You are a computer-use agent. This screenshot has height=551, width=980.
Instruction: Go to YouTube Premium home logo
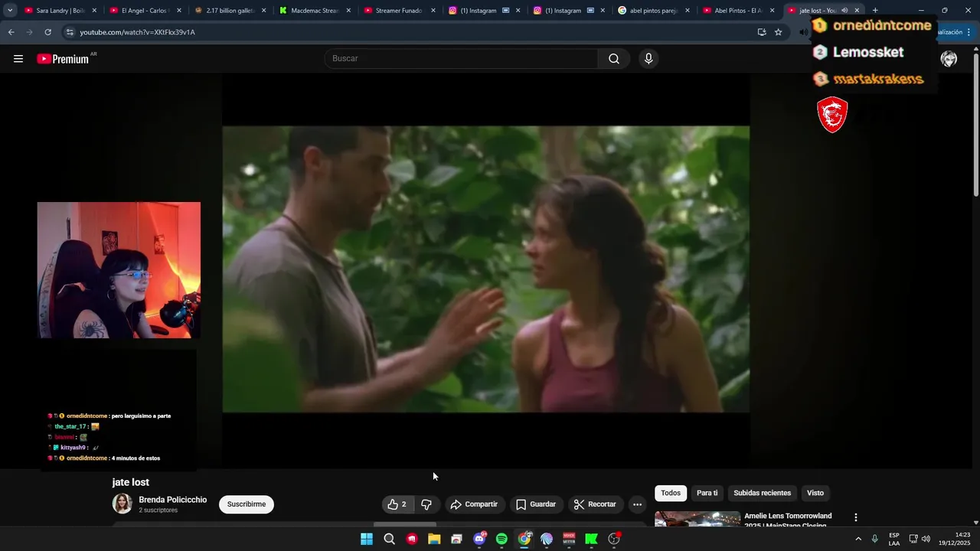pyautogui.click(x=63, y=59)
